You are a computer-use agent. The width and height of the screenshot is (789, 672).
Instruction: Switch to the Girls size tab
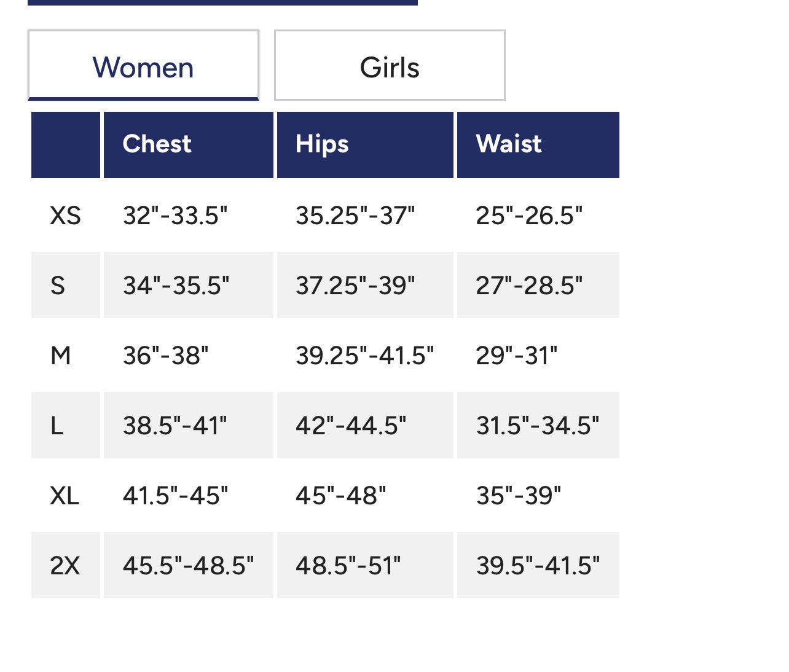coord(390,66)
